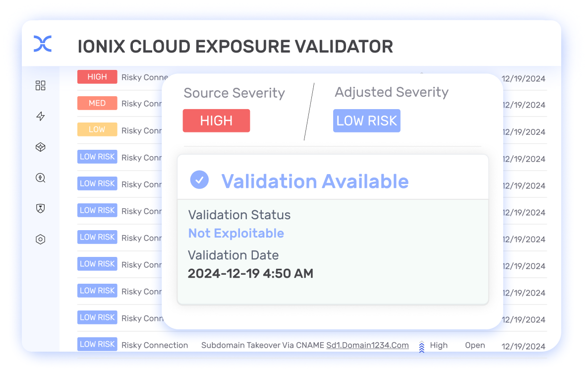588x370 pixels.
Task: Click the triple-chevron priority icon beside High
Action: point(421,347)
